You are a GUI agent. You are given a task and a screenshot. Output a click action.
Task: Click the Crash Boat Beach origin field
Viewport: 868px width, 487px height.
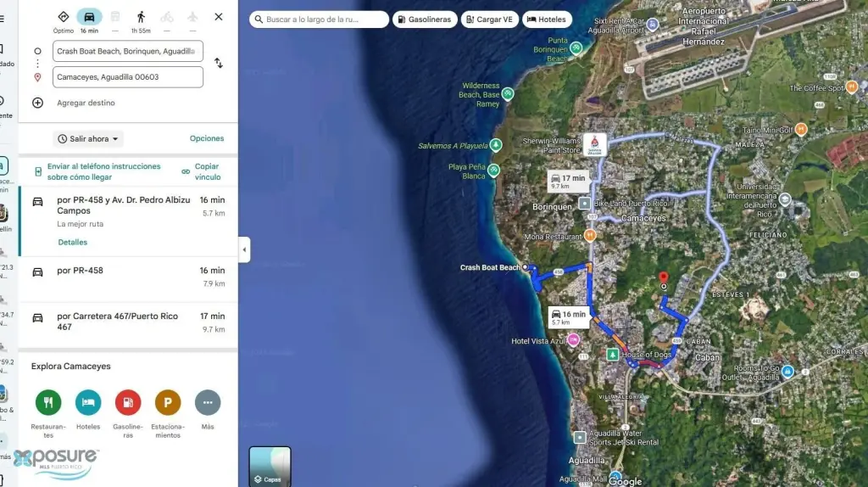(127, 51)
